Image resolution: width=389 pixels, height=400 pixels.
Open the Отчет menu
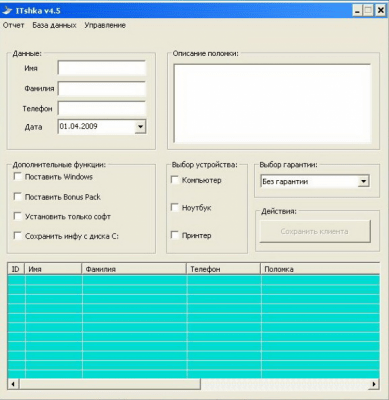[x=14, y=25]
